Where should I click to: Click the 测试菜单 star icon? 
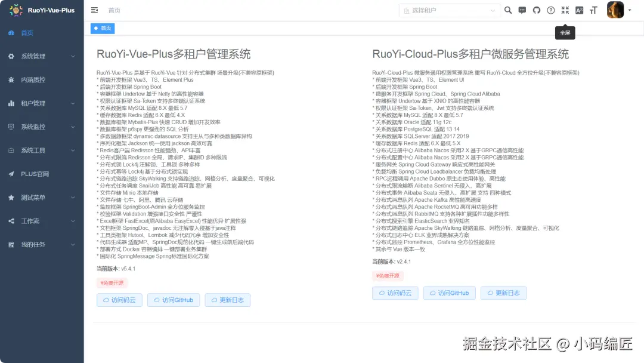pyautogui.click(x=11, y=198)
